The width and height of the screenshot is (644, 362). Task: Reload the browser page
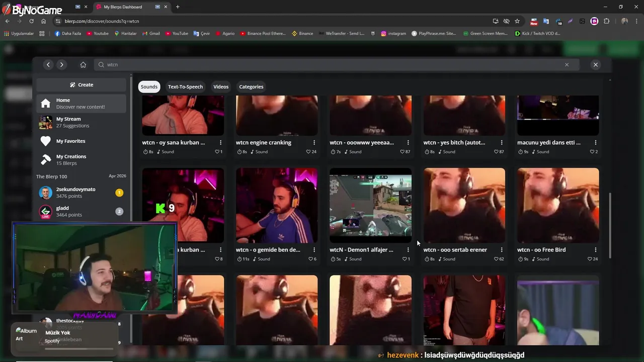coord(31,21)
